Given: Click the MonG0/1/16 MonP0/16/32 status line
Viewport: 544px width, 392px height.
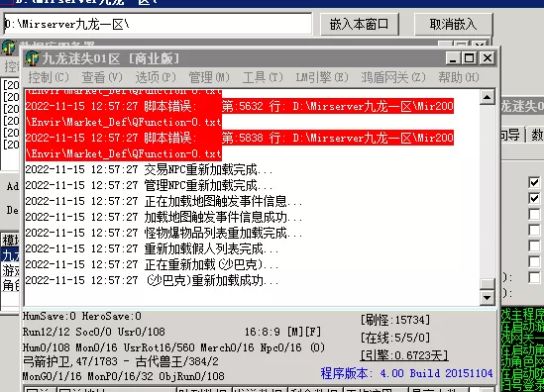Looking at the screenshot, I should (x=123, y=376).
